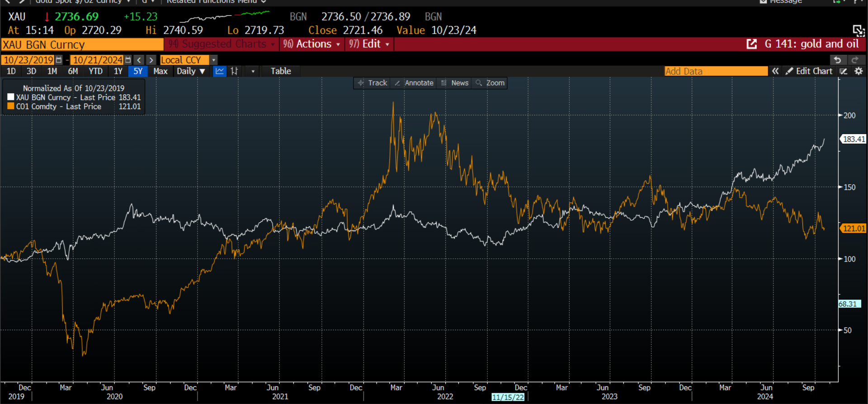Click the Edit Chart button

tap(809, 71)
